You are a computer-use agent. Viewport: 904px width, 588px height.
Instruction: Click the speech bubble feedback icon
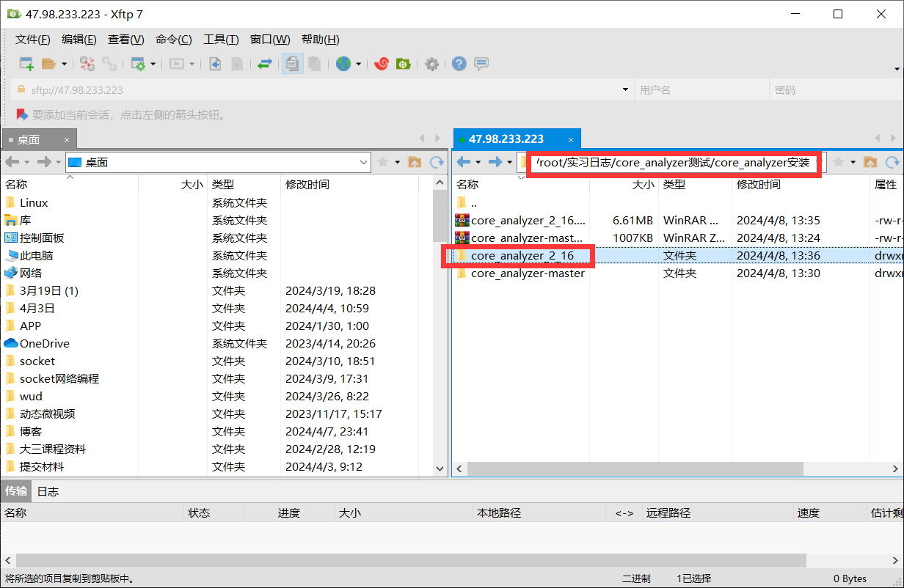481,64
